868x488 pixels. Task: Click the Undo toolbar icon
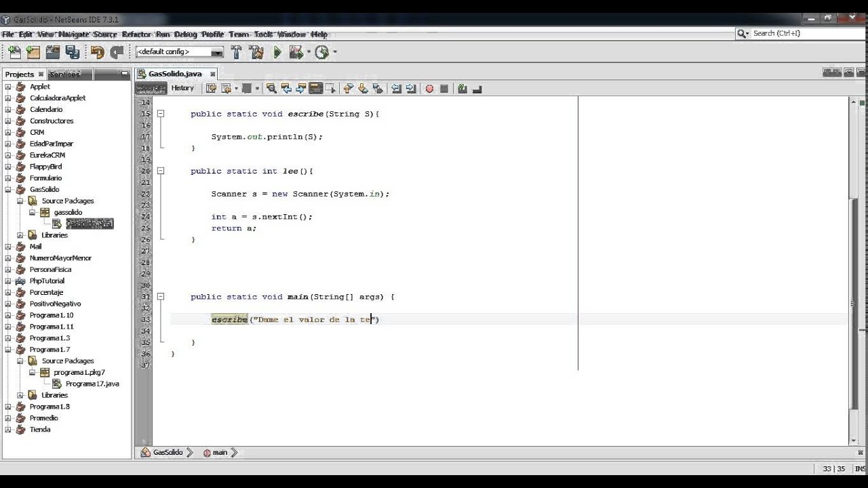click(x=98, y=52)
